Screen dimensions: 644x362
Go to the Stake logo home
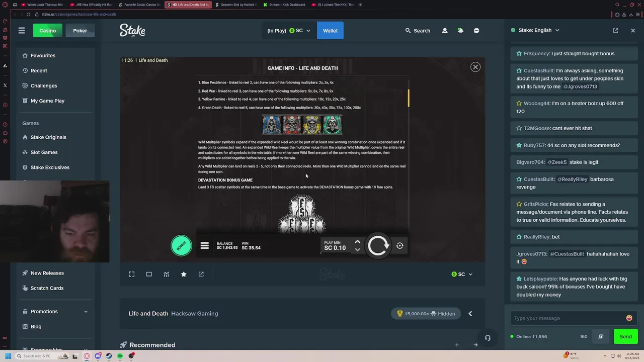coord(132,30)
